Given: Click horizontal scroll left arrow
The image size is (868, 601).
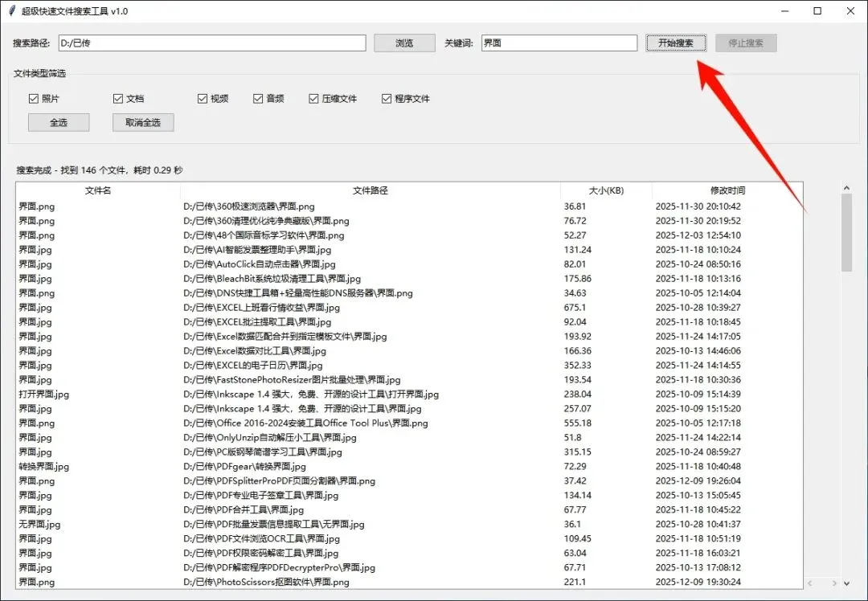Looking at the screenshot, I should click(810, 583).
